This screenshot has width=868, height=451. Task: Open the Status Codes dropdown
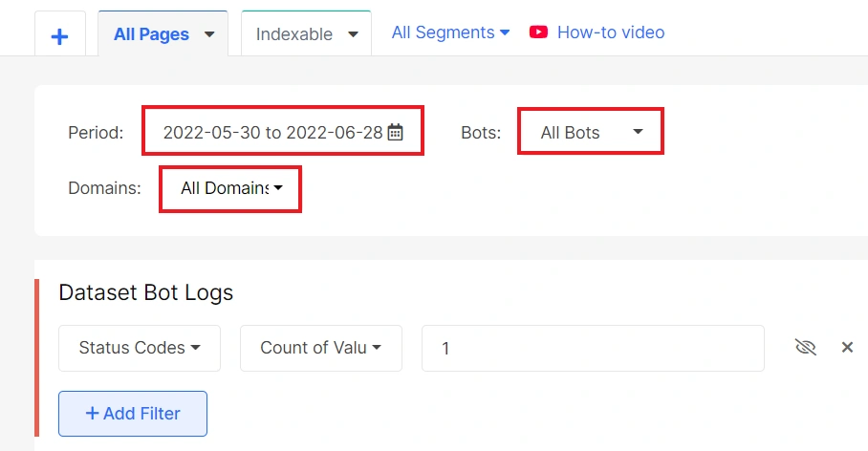click(140, 348)
